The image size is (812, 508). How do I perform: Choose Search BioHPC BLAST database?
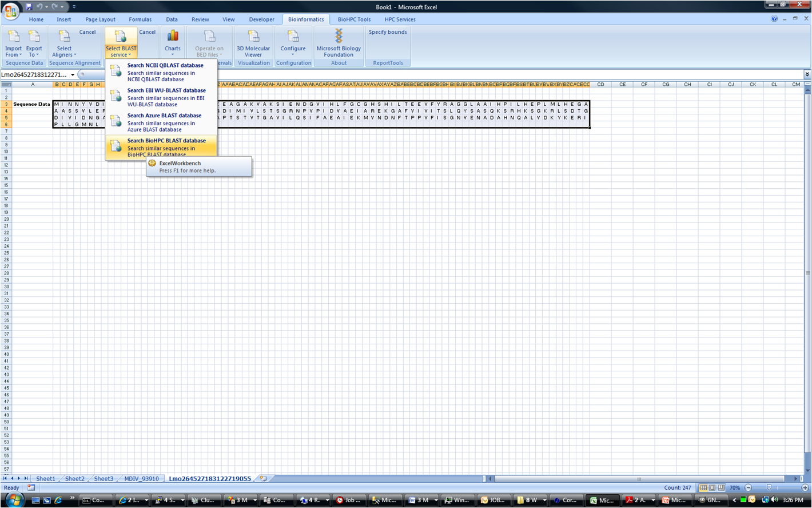point(161,147)
